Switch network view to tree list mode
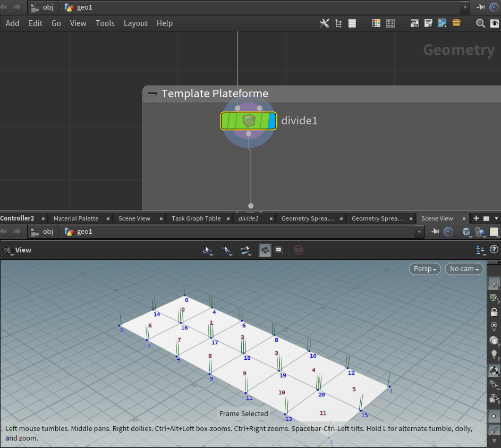501x448 pixels. [x=338, y=23]
